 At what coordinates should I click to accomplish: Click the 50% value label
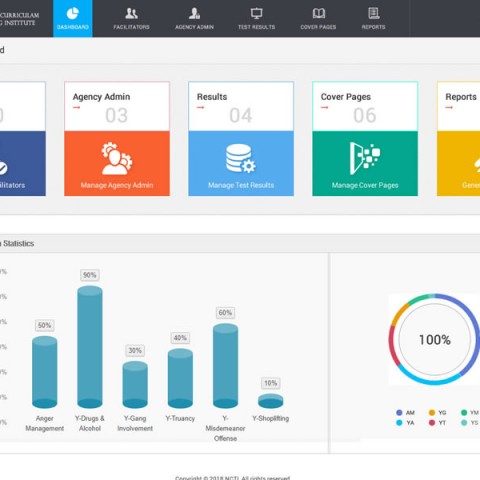[45, 325]
